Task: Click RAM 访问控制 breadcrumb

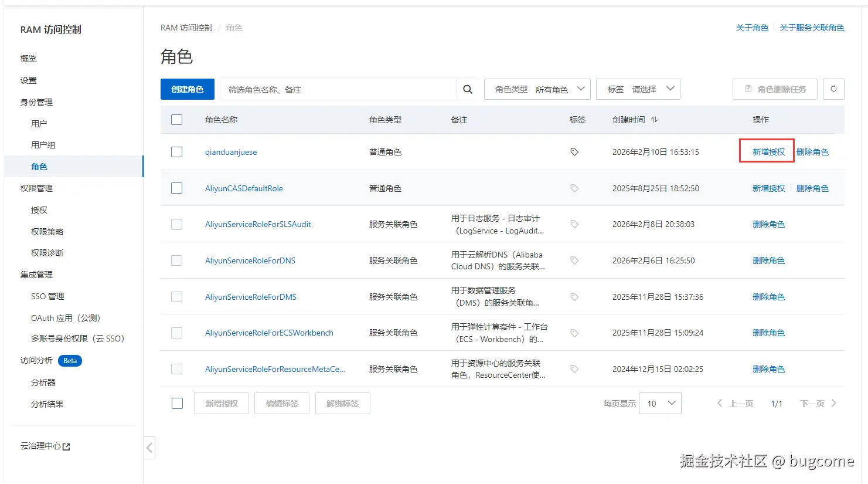Action: click(x=186, y=28)
